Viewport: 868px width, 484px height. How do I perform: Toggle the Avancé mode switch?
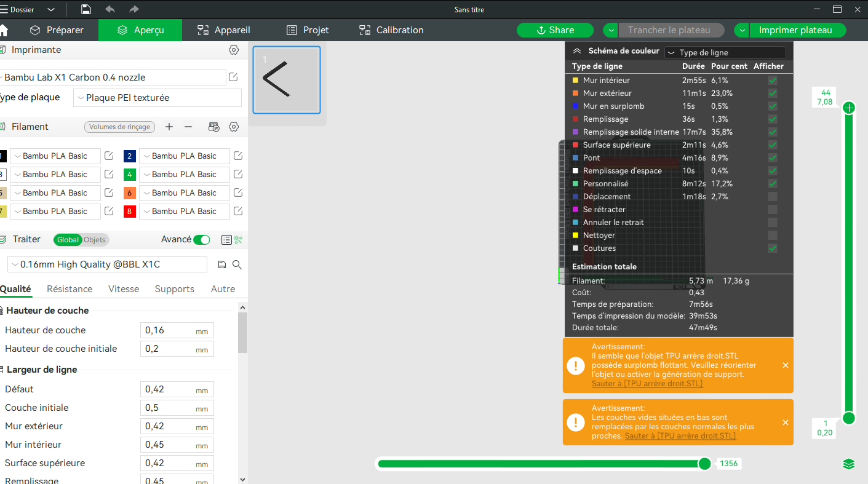tap(202, 240)
